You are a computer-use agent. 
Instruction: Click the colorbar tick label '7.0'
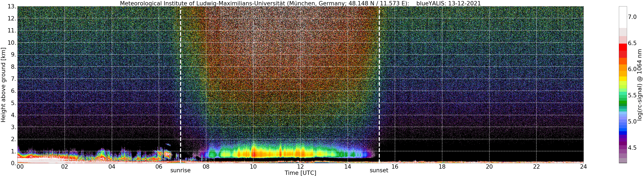point(632,17)
